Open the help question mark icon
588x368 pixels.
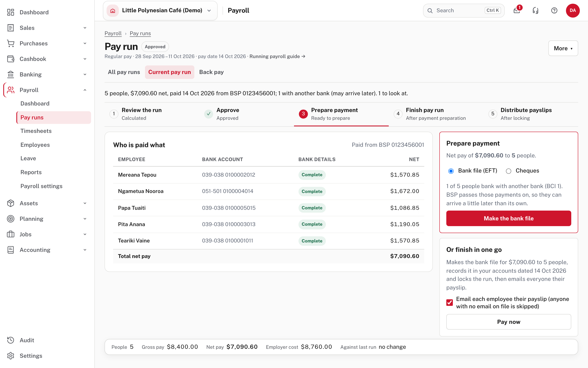coord(554,10)
